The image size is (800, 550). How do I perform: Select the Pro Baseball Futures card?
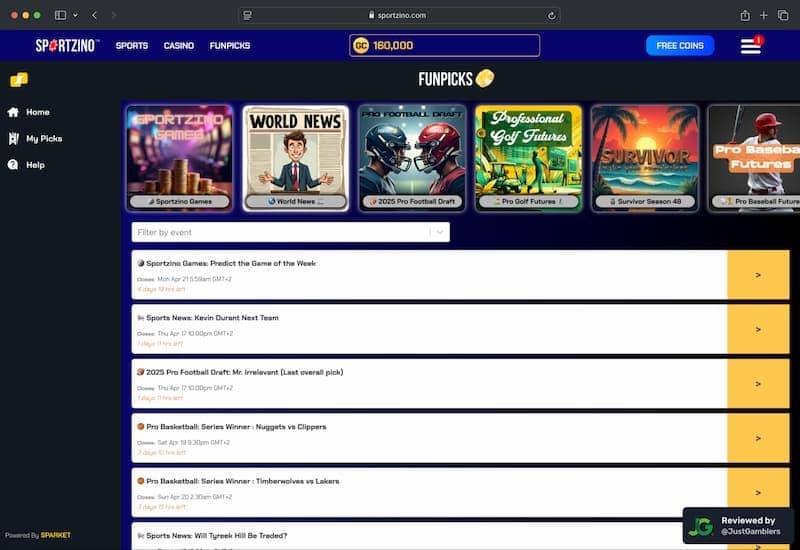coord(754,158)
